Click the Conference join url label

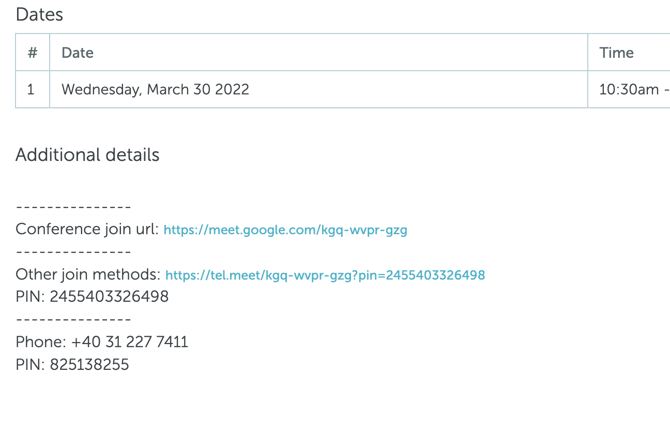coord(87,229)
